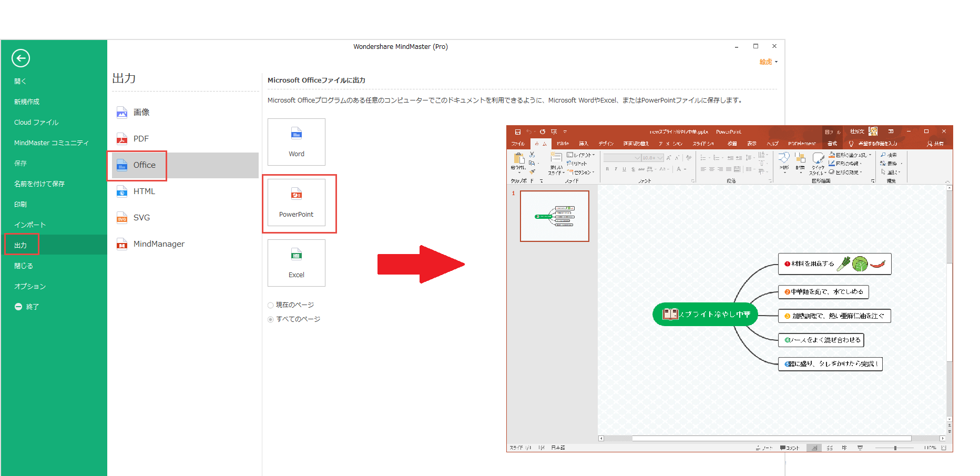Select the 現在のページ radio option
This screenshot has height=476, width=980.
[x=271, y=305]
